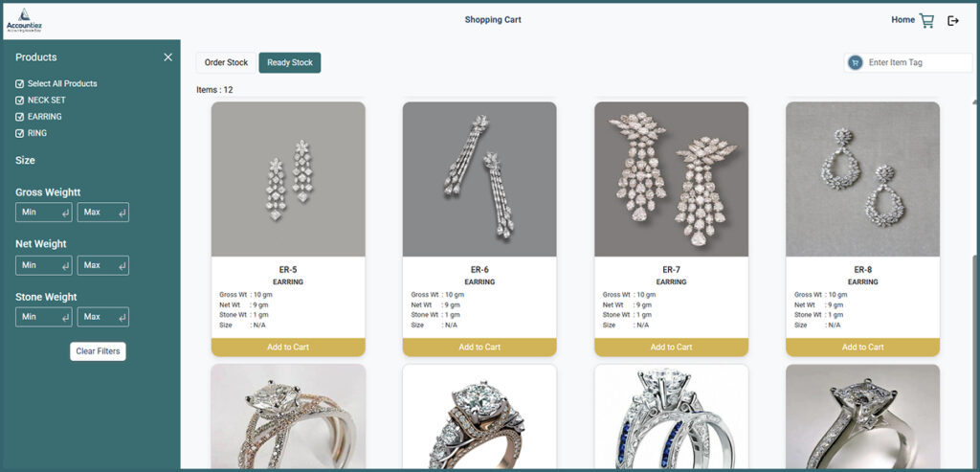Screen dimensions: 980x472
Task: Click the Clear Filters button
Action: [x=98, y=351]
